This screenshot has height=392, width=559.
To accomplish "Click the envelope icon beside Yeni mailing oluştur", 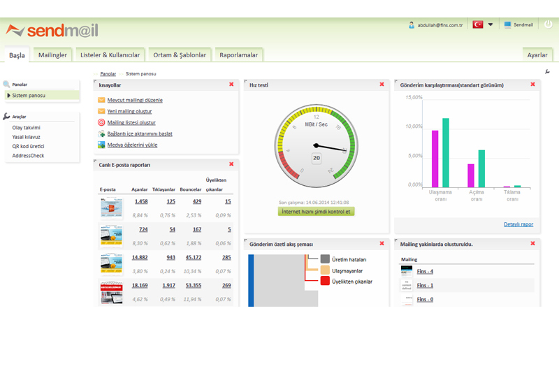I will [x=101, y=111].
